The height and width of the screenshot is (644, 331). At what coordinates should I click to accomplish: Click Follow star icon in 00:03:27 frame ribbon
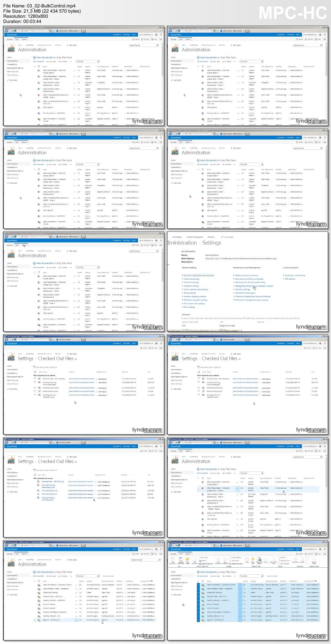tap(266, 559)
